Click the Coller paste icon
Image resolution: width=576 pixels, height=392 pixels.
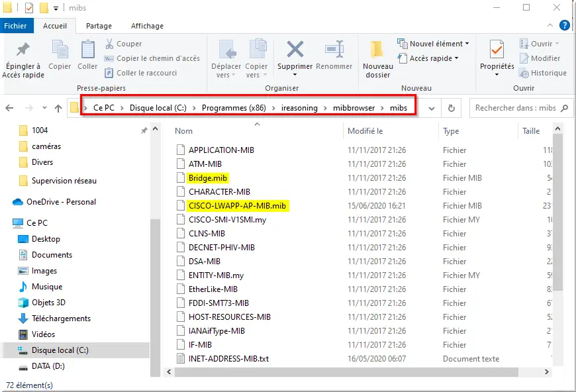coord(87,55)
